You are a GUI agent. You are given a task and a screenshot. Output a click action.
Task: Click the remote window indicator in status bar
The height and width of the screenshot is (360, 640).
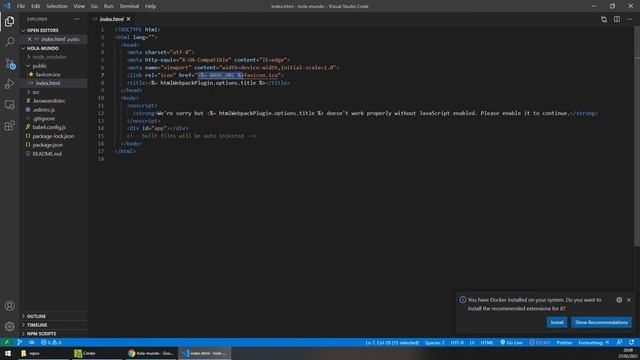pyautogui.click(x=7, y=342)
